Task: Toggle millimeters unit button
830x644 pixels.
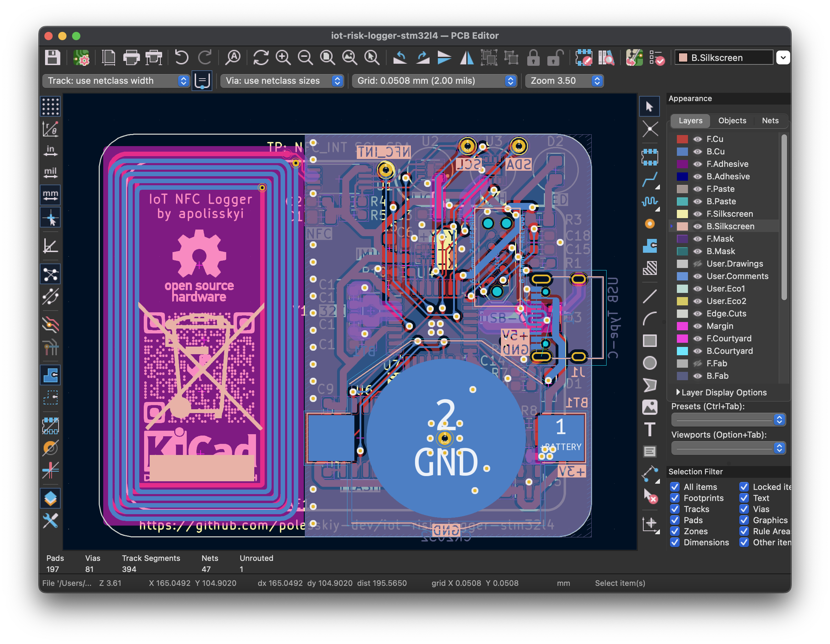Action: (x=51, y=195)
